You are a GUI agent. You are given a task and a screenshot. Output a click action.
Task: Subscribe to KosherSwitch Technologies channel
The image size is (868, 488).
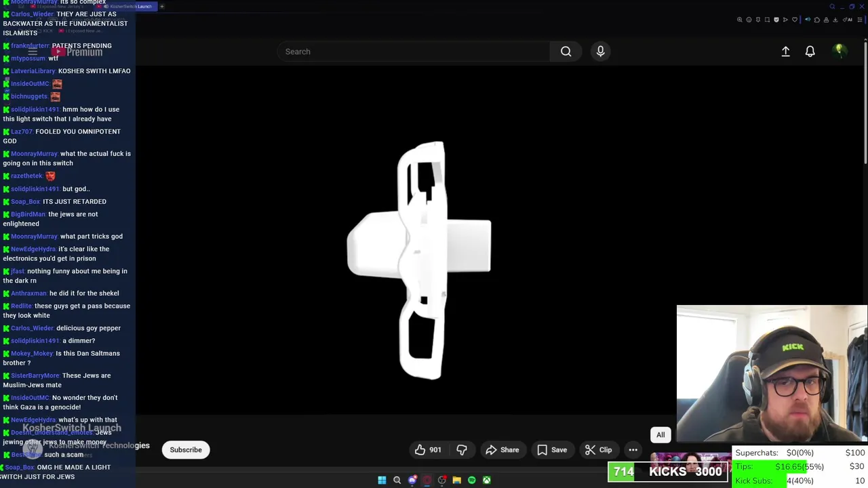pyautogui.click(x=186, y=450)
